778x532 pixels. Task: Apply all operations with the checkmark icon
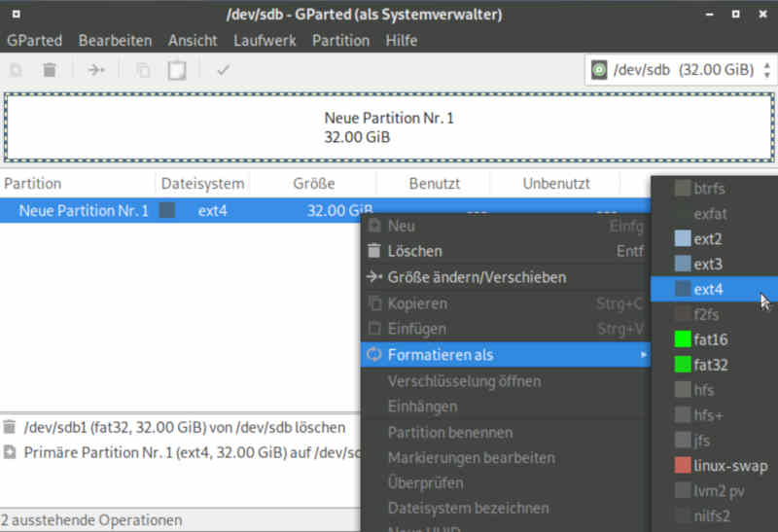click(224, 70)
